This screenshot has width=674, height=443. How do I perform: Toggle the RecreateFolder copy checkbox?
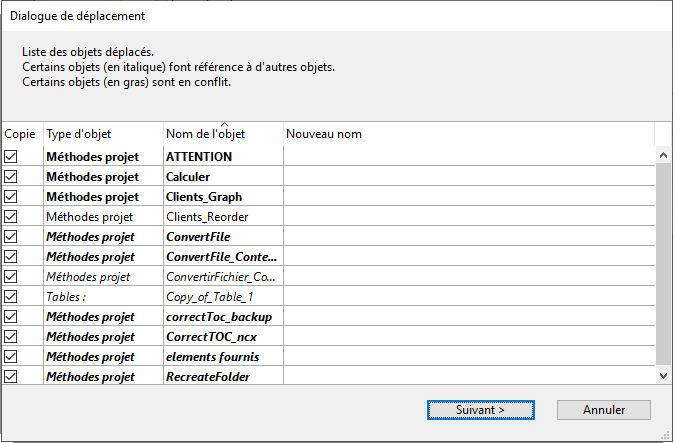click(11, 377)
